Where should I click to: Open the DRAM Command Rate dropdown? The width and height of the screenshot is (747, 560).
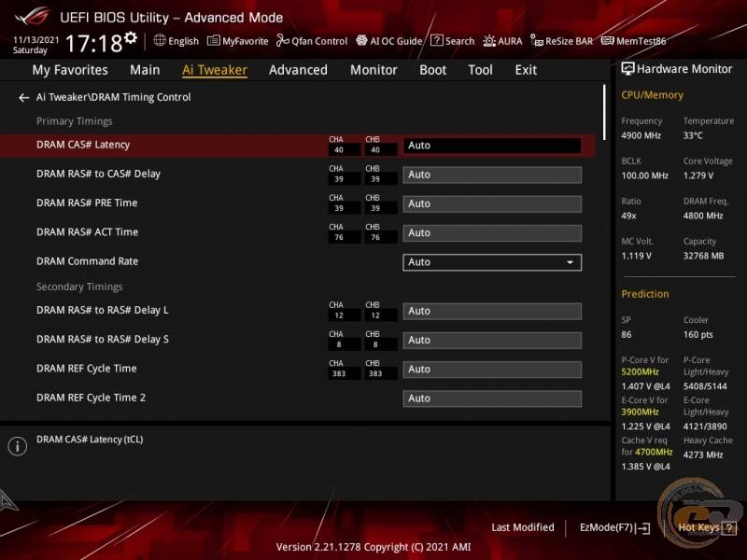point(492,262)
